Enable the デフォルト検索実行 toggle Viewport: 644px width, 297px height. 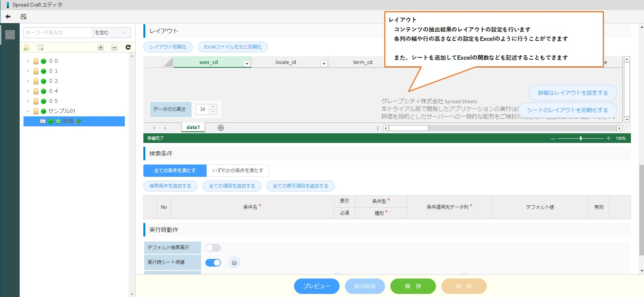(x=213, y=248)
